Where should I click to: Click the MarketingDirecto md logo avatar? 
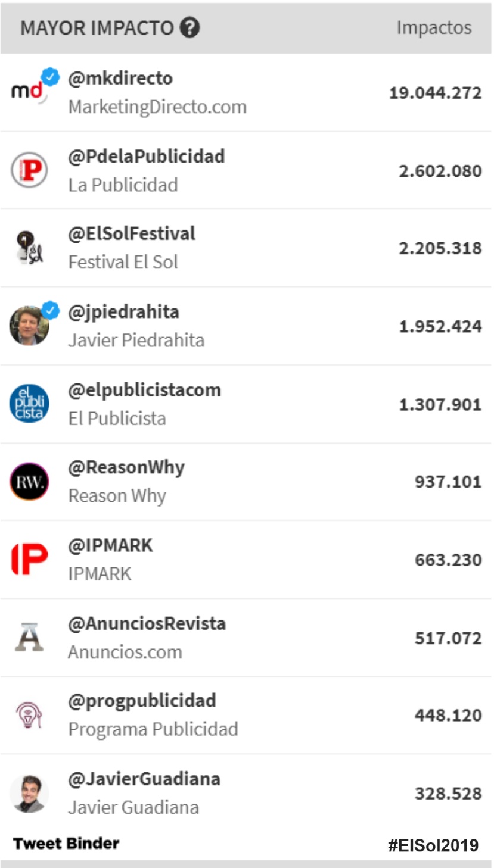pyautogui.click(x=29, y=91)
